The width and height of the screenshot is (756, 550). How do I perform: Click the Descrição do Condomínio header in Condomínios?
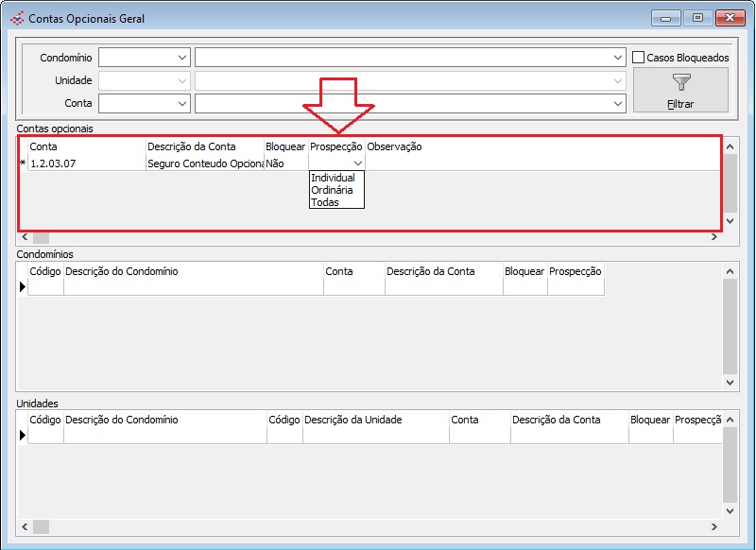[193, 271]
